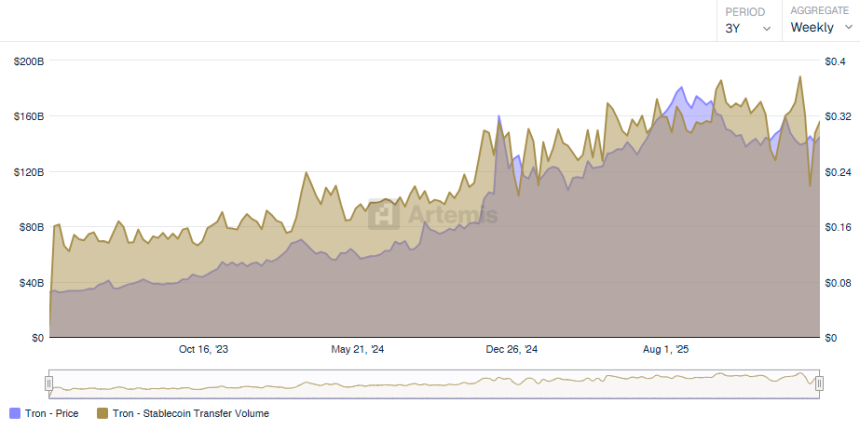Toggle the Tron - Stablecoin Transfer Volume series label
The height and width of the screenshot is (430, 860).
coord(190,413)
